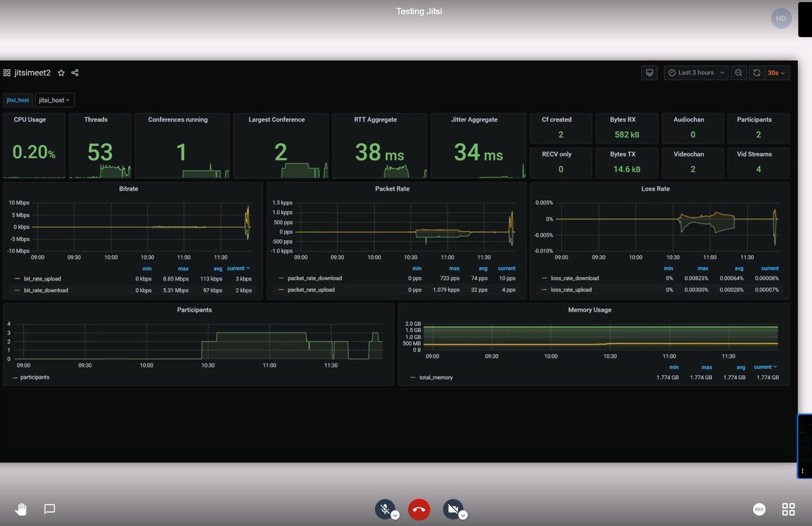812x526 pixels.
Task: Open microphone options chevron
Action: pyautogui.click(x=395, y=515)
